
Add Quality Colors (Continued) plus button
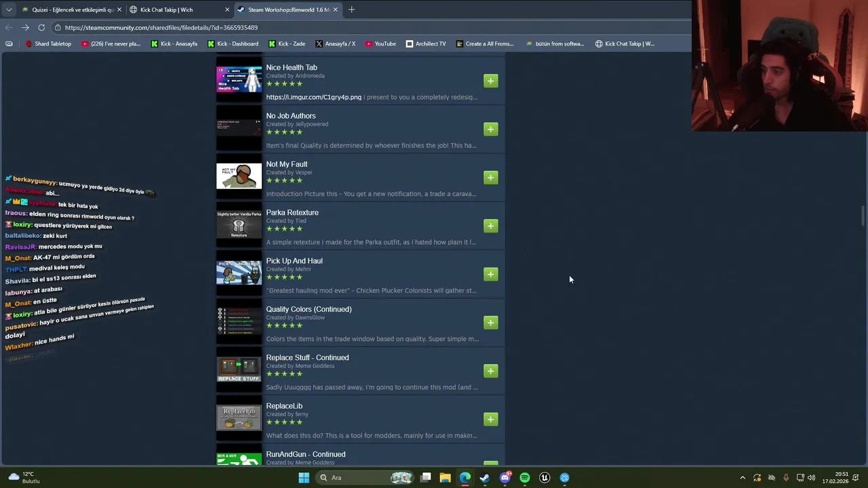pyautogui.click(x=491, y=323)
